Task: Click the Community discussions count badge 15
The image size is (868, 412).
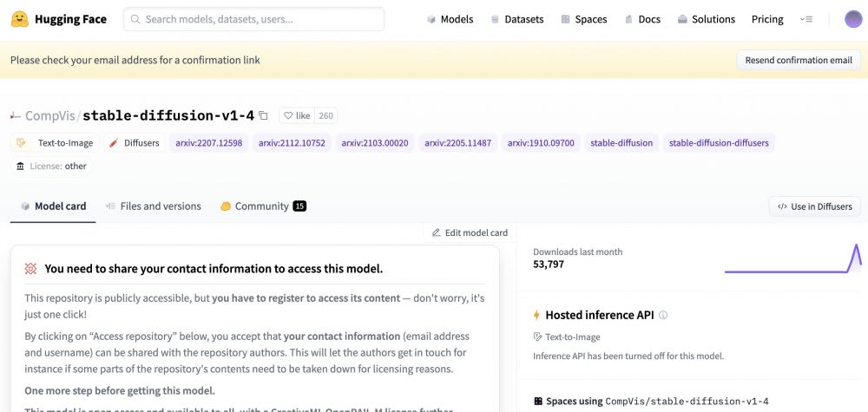Action: (299, 206)
